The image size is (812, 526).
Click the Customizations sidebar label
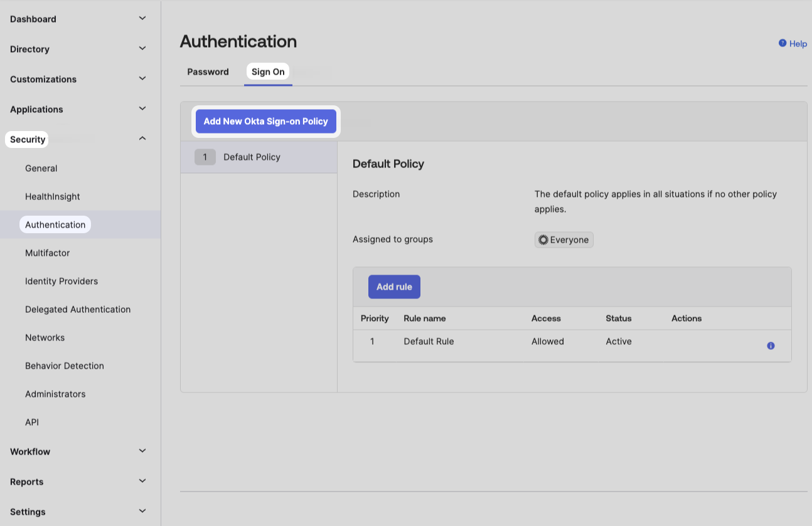[43, 79]
